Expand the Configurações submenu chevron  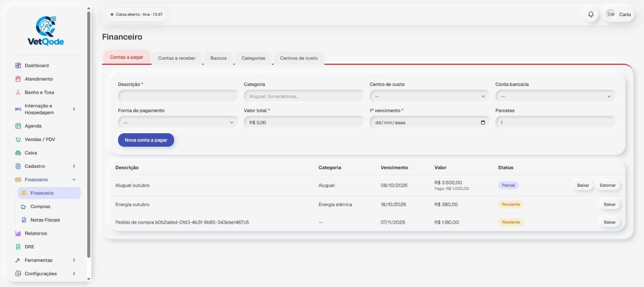point(74,273)
